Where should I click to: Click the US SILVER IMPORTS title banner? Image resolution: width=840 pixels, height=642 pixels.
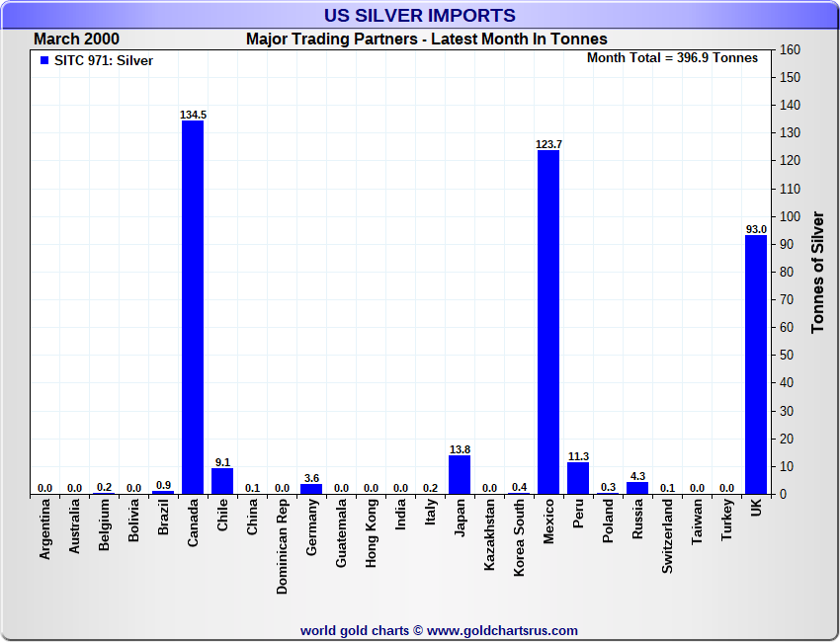coord(419,16)
